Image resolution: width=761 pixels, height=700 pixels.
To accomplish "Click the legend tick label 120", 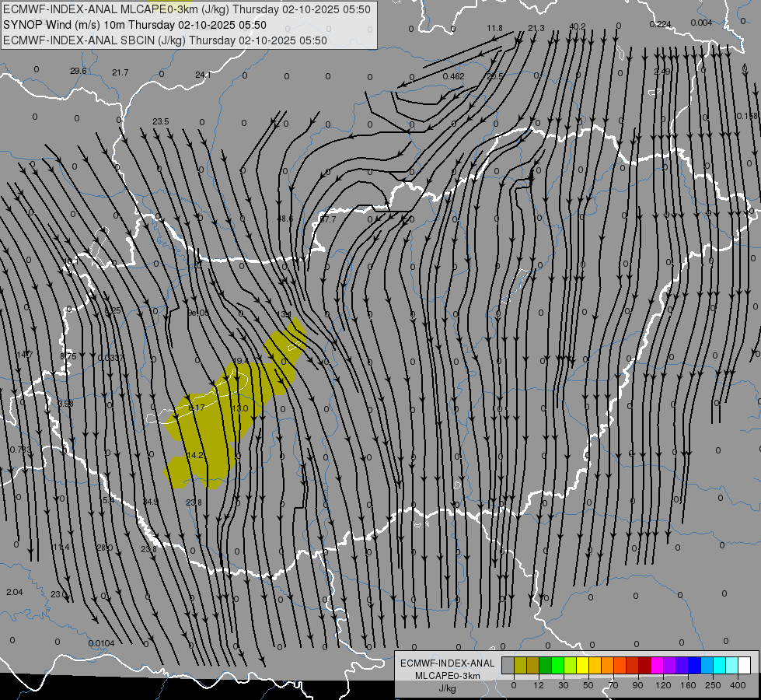I will [x=664, y=685].
